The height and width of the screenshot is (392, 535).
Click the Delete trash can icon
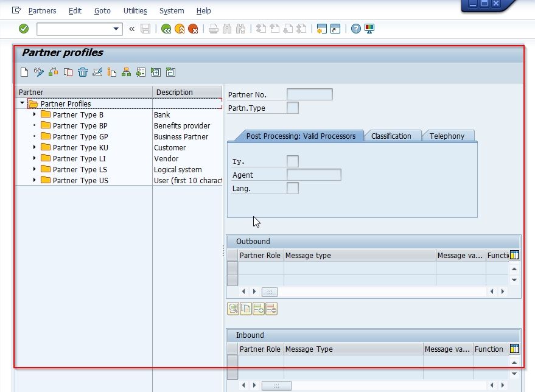pyautogui.click(x=83, y=72)
